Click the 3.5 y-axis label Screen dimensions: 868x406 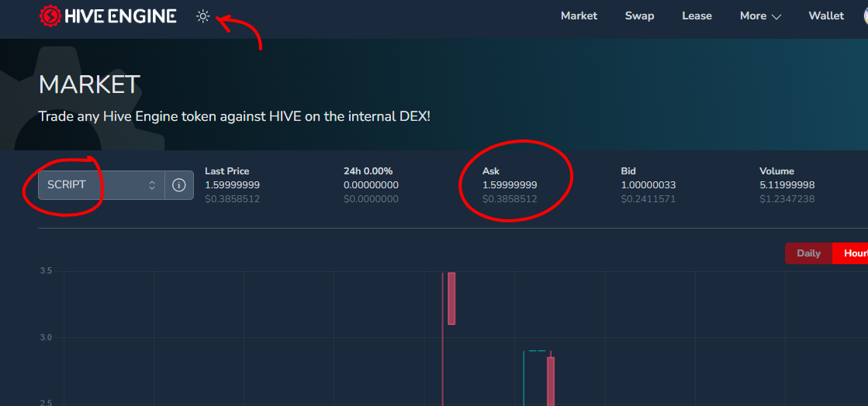click(46, 271)
